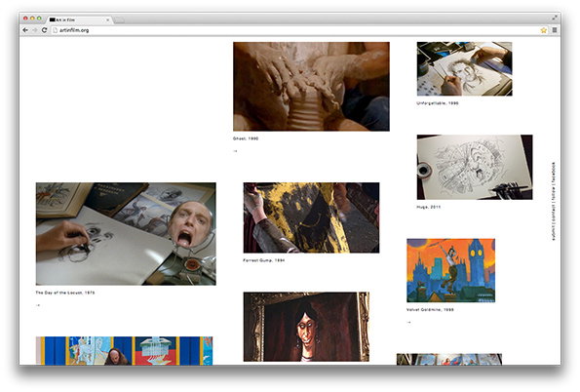Click the arrow below The Day of the Locust caption
Image resolution: width=580 pixels, height=392 pixels.
click(38, 305)
